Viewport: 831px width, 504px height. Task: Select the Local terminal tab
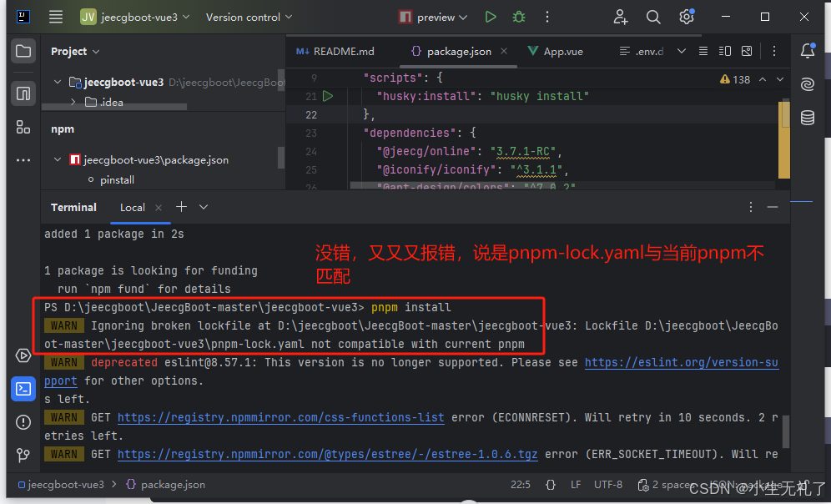(133, 208)
